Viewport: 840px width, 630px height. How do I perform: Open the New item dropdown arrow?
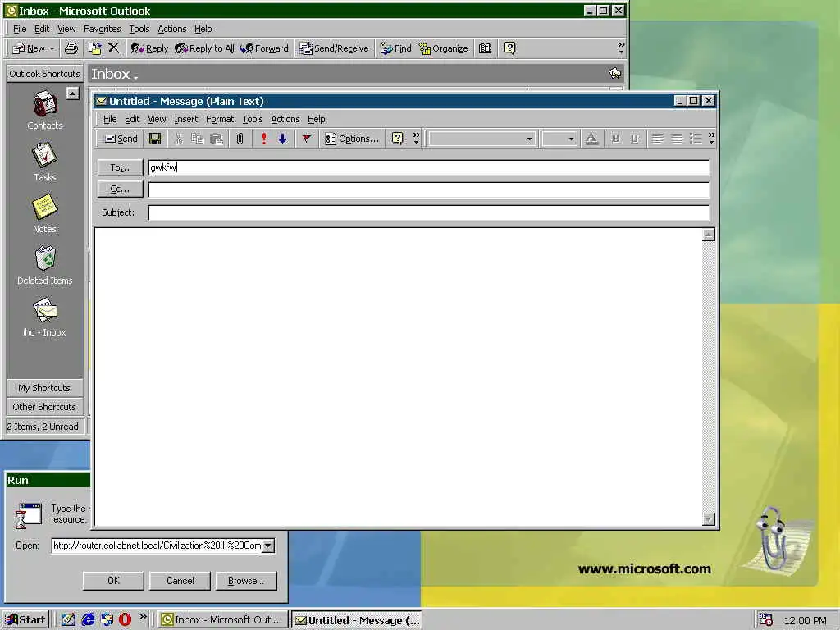click(x=52, y=48)
